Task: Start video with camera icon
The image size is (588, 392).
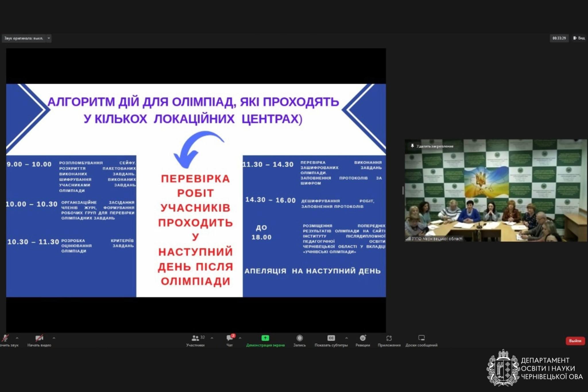Action: click(39, 338)
